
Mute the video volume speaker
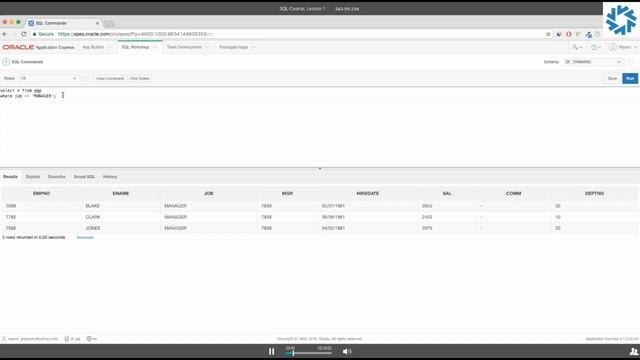pyautogui.click(x=347, y=351)
